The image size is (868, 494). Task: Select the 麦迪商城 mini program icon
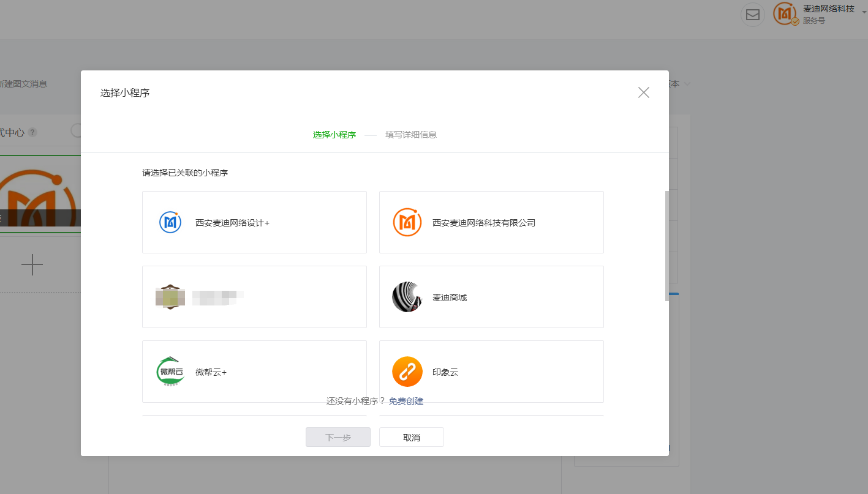coord(407,297)
